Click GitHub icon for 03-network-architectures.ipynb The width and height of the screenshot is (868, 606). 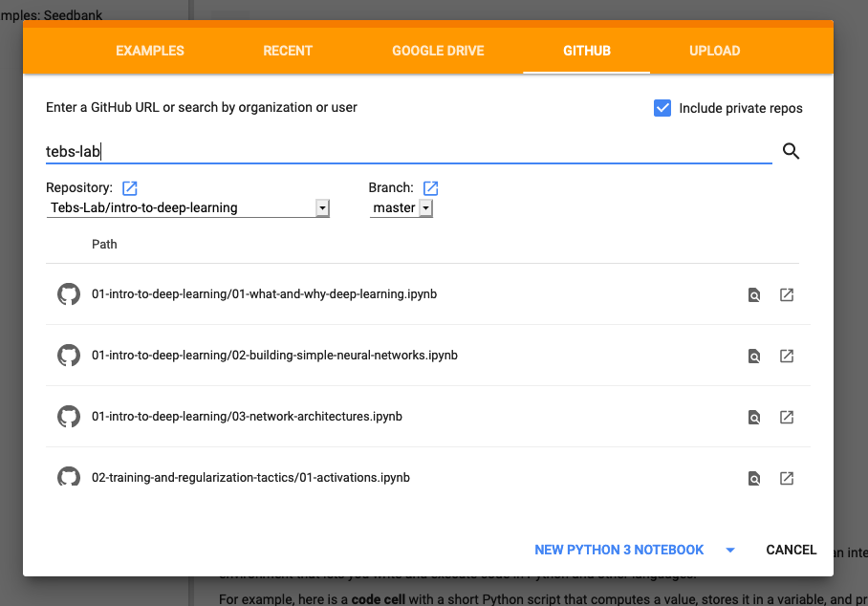[x=69, y=417]
